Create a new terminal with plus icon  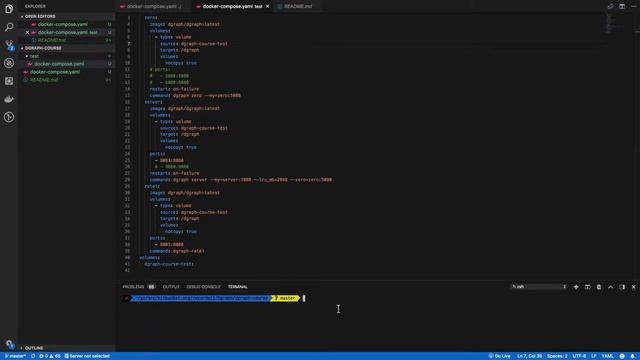[576, 287]
